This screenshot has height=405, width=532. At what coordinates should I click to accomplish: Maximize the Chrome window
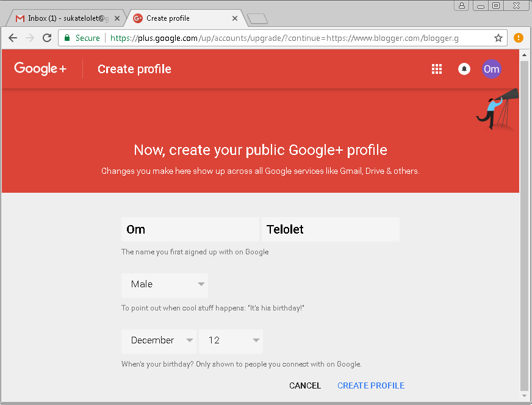[496, 5]
